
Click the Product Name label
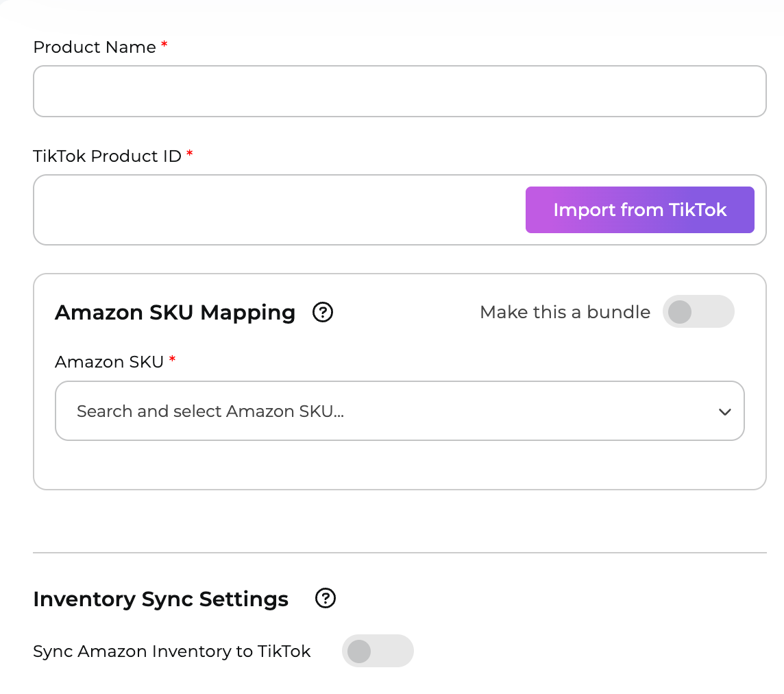(95, 47)
